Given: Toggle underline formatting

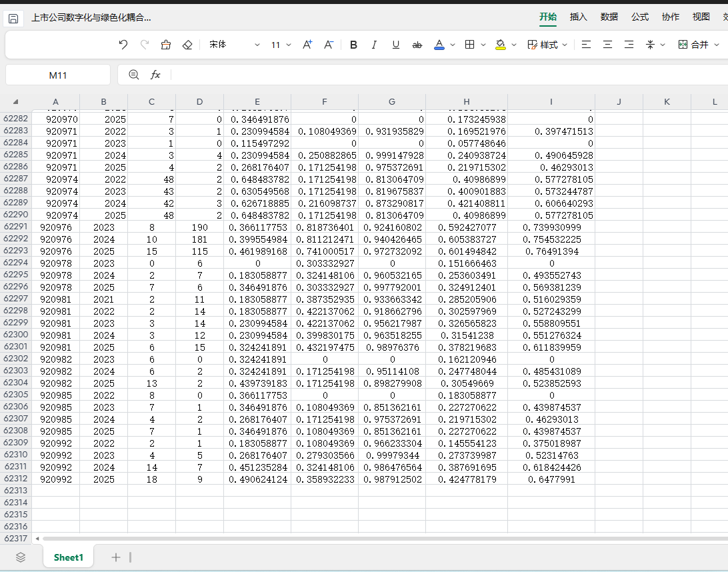Looking at the screenshot, I should click(395, 45).
